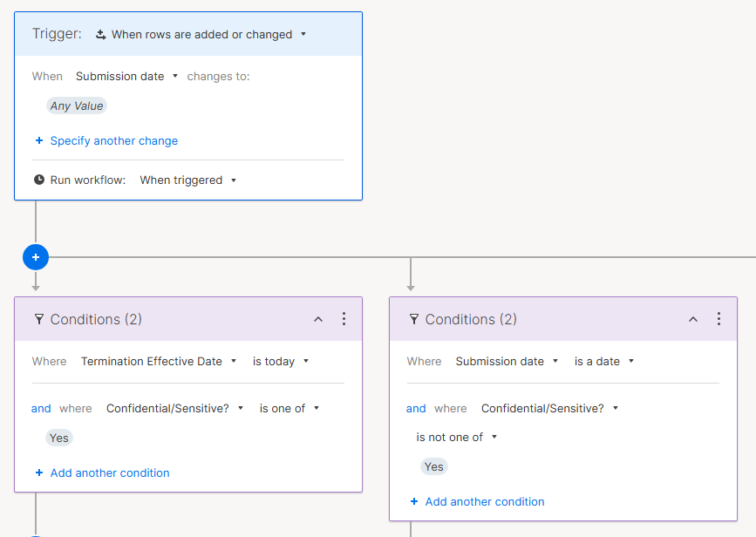Open left Conditions block three-dot menu
The image size is (756, 537).
344,319
